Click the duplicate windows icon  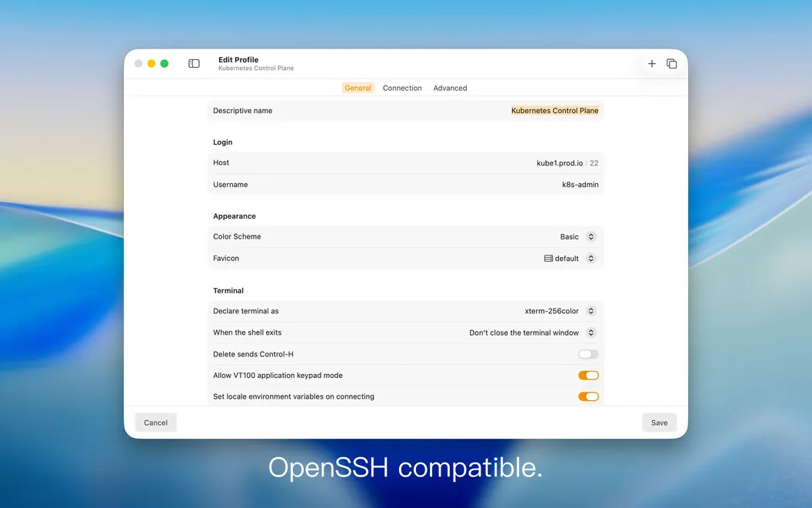click(671, 63)
